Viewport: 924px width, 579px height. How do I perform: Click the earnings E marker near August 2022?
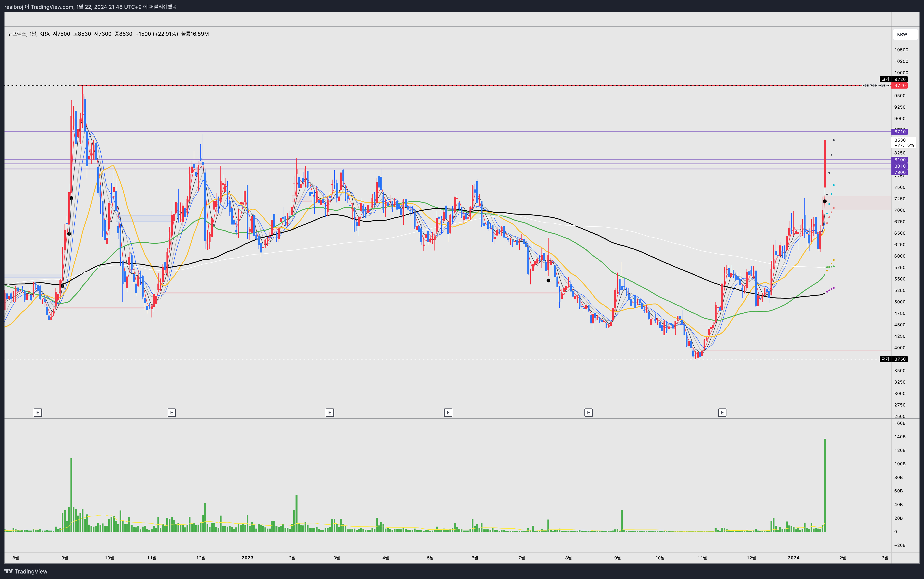[37, 412]
